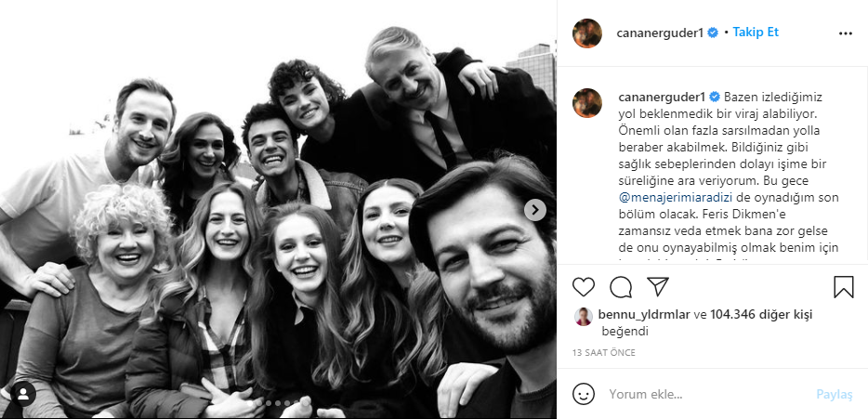868x419 pixels.
Task: Save the post with the bookmark icon
Action: point(844,286)
